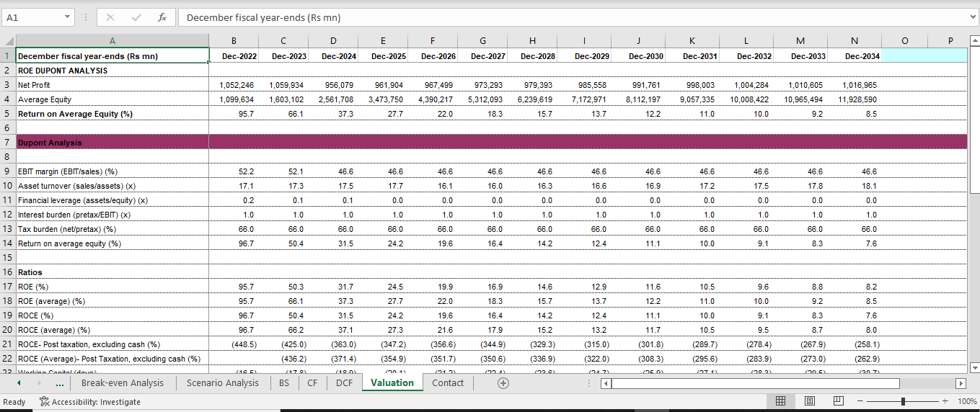This screenshot has height=412, width=980.
Task: Zoom out with minus button
Action: point(861,401)
